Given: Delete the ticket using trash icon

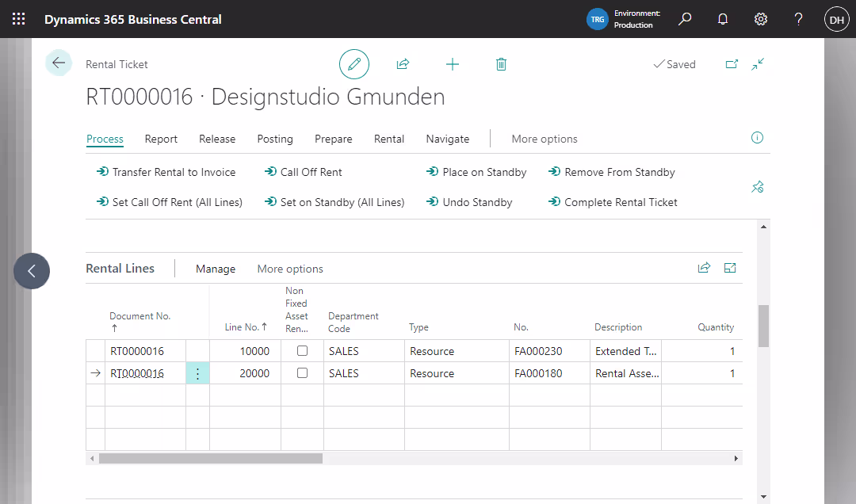Looking at the screenshot, I should coord(501,64).
